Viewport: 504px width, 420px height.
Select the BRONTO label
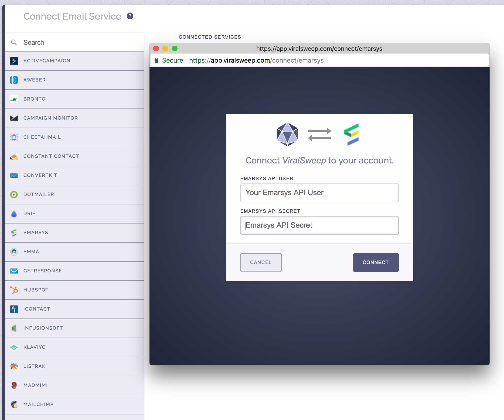(x=34, y=99)
